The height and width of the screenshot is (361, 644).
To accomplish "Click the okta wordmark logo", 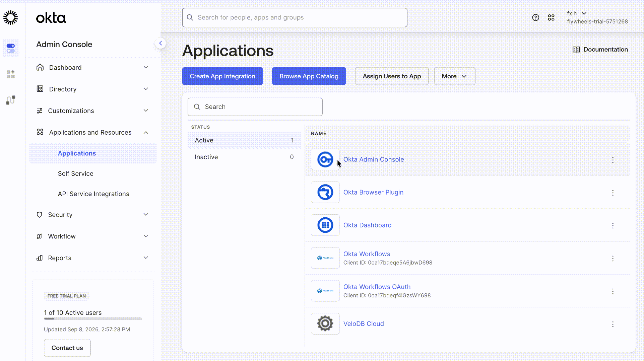I will click(x=51, y=18).
